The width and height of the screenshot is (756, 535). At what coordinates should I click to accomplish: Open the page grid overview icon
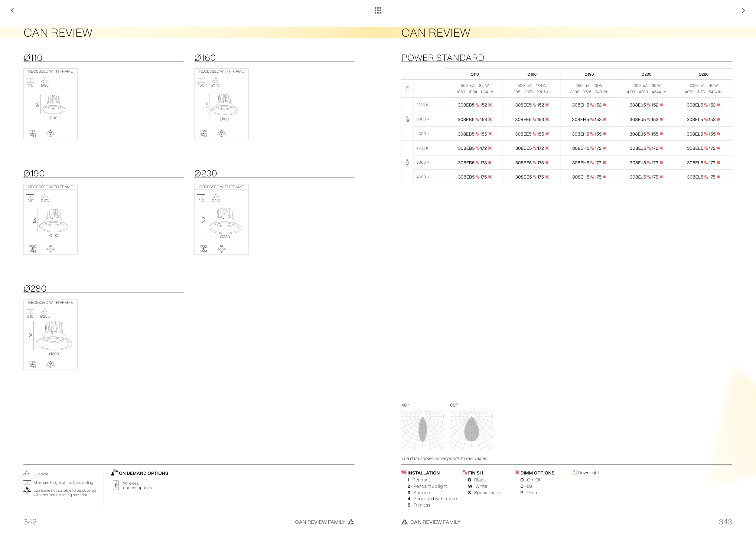[378, 10]
